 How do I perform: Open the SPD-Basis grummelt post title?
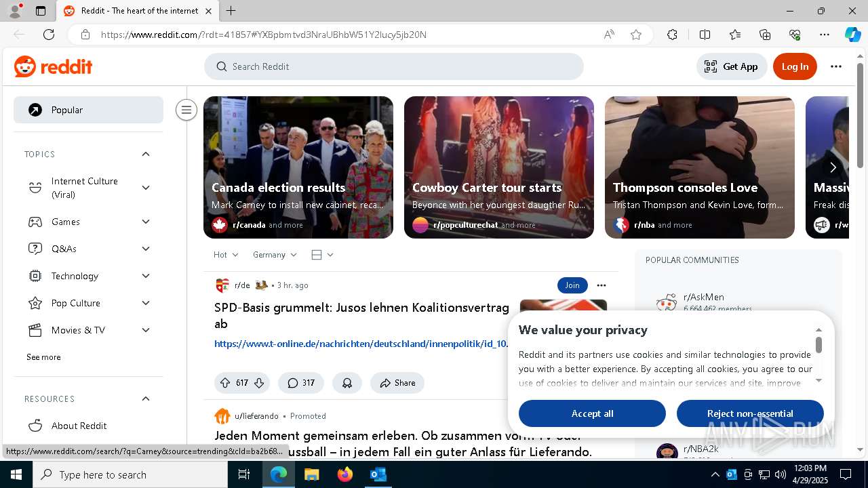pyautogui.click(x=361, y=316)
